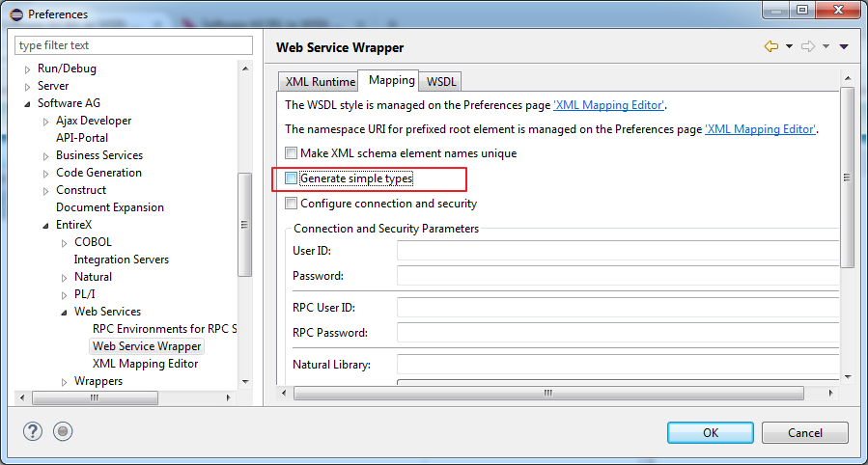Viewport: 868px width, 465px height.
Task: Click the record preferences round icon
Action: [63, 431]
